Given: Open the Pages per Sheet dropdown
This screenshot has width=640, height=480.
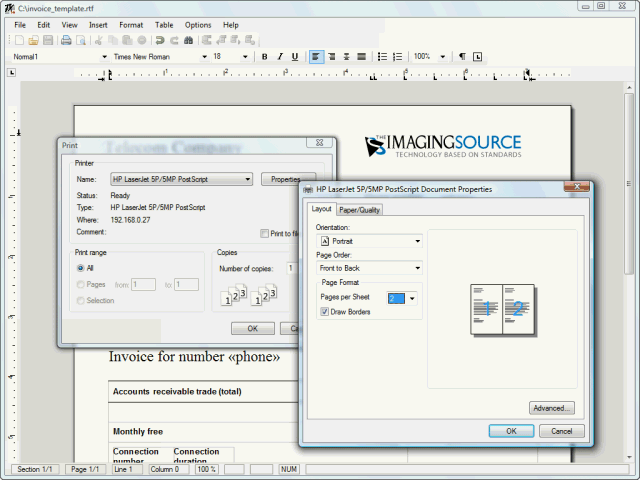Looking at the screenshot, I should 411,298.
